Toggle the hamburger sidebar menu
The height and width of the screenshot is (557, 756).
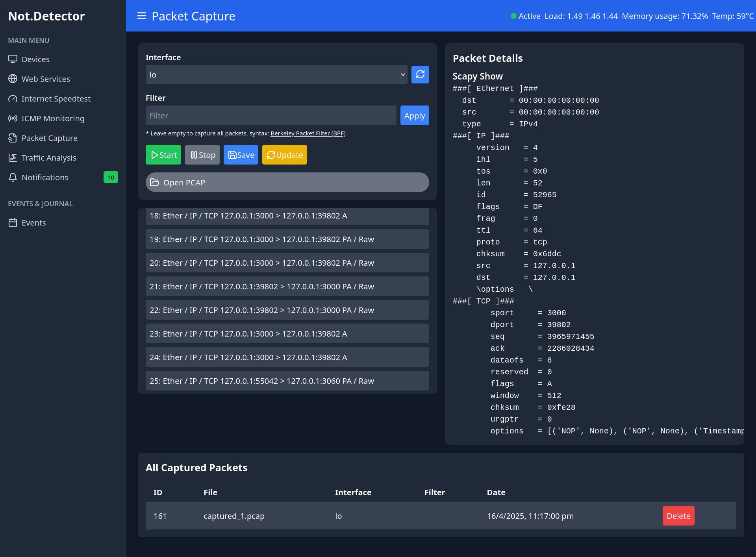pyautogui.click(x=142, y=16)
